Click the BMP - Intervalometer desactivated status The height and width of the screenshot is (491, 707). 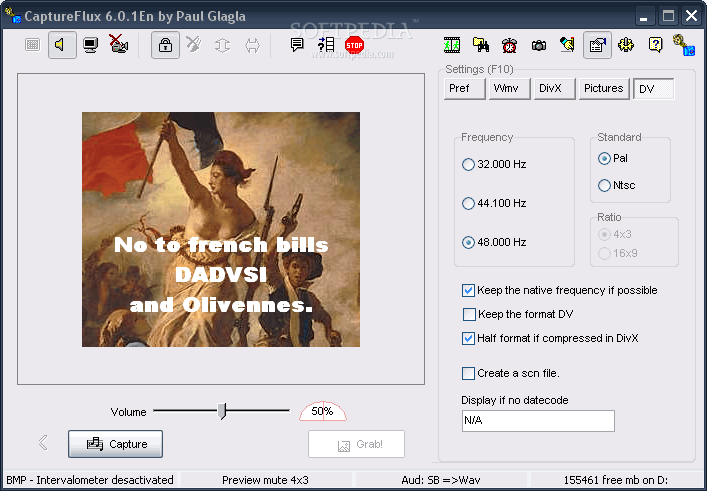pos(90,480)
